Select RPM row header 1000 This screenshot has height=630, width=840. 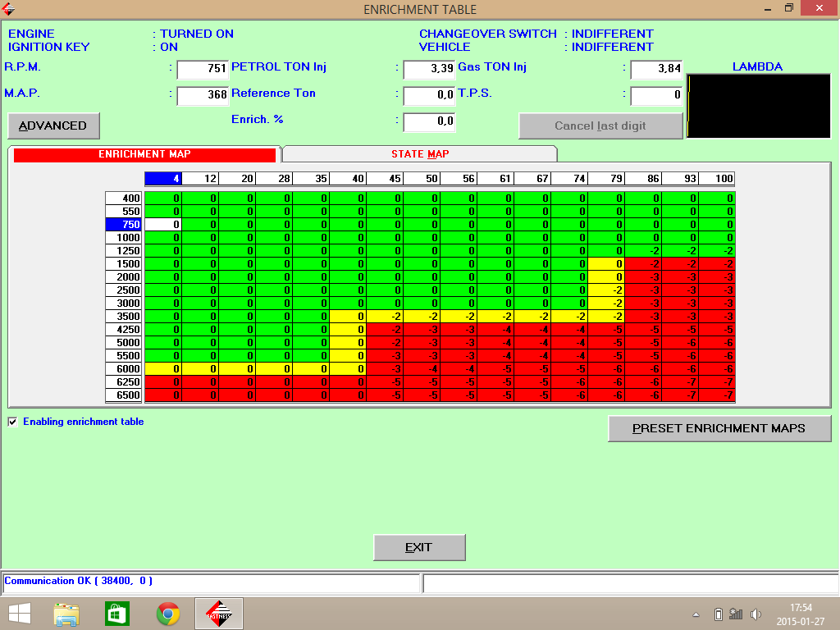pos(124,237)
